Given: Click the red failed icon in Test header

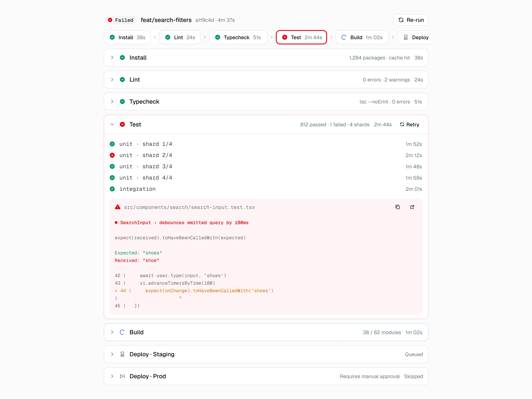Looking at the screenshot, I should coord(122,124).
